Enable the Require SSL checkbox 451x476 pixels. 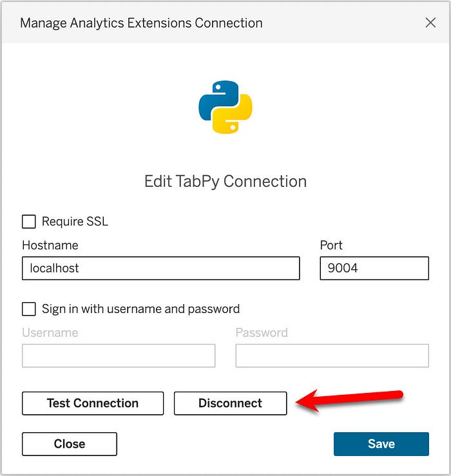(x=29, y=222)
